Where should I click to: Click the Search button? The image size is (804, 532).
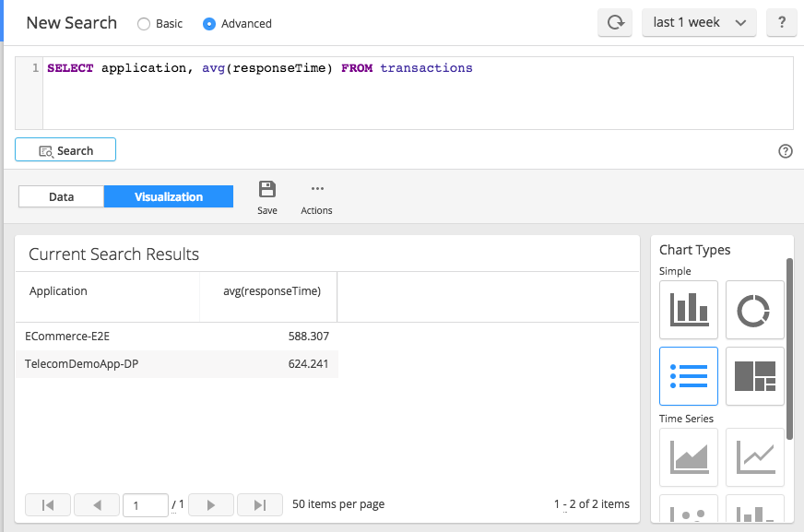coord(65,149)
